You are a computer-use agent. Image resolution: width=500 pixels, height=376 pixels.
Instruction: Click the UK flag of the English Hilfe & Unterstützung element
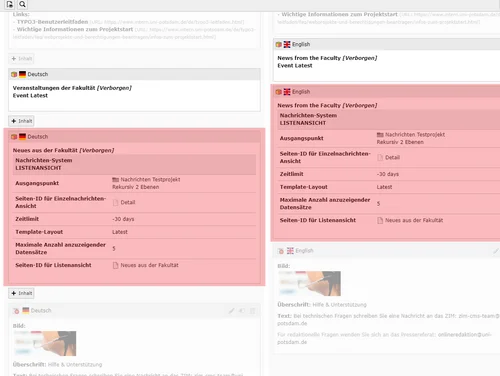[x=290, y=251]
